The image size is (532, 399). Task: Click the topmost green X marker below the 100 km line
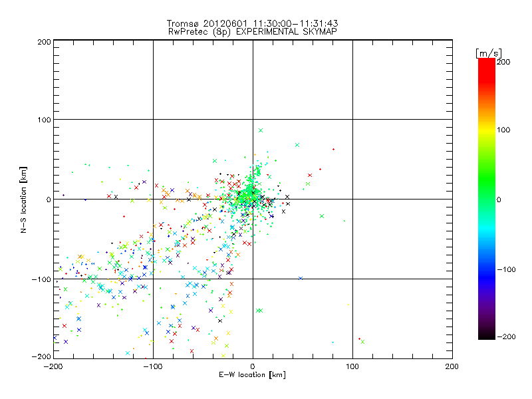click(x=261, y=130)
